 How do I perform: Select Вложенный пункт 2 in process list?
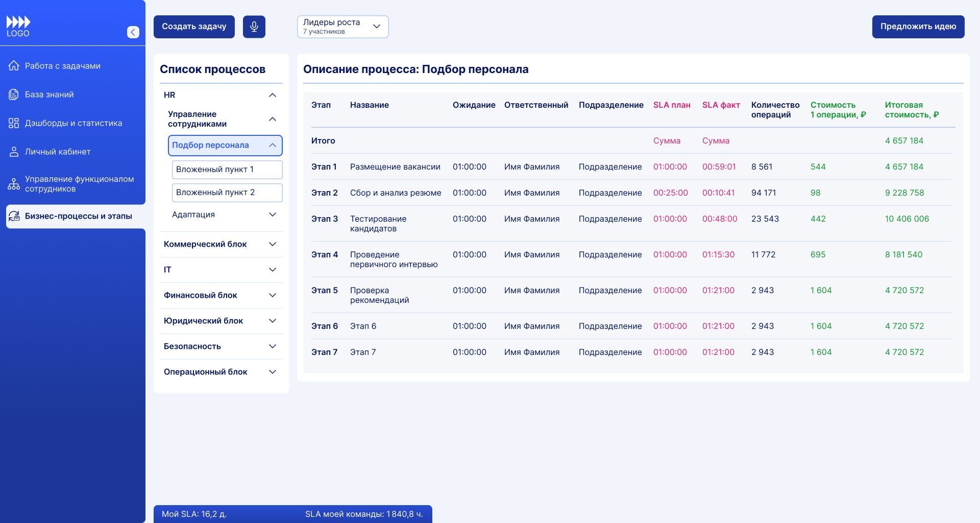pos(227,193)
